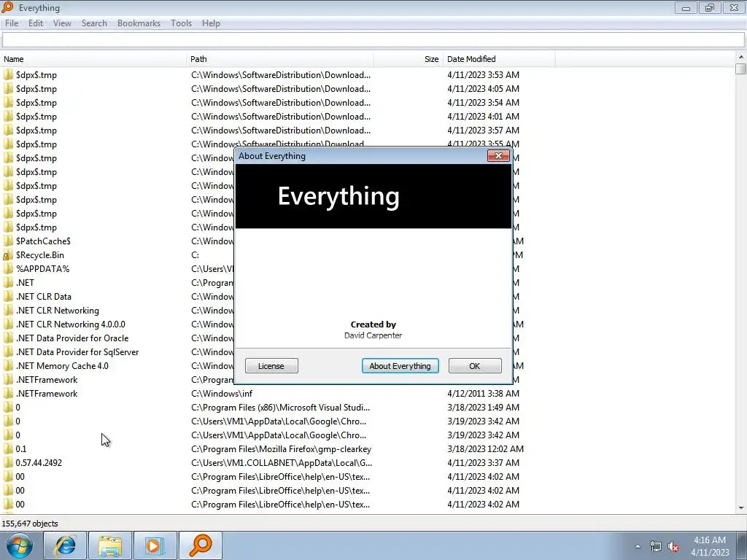Click the Everything magnifier icon in title bar
Viewport: 747px width, 560px height.
point(7,7)
